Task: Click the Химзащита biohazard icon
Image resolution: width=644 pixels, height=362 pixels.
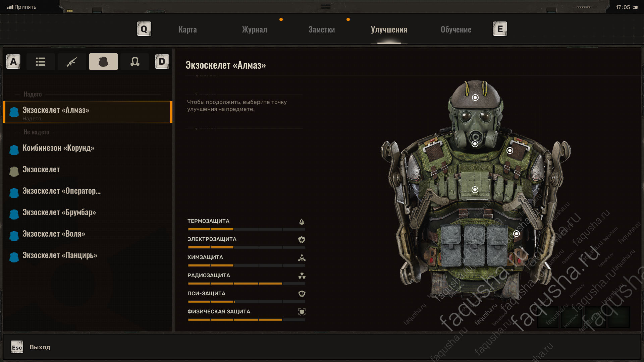Action: 302,258
